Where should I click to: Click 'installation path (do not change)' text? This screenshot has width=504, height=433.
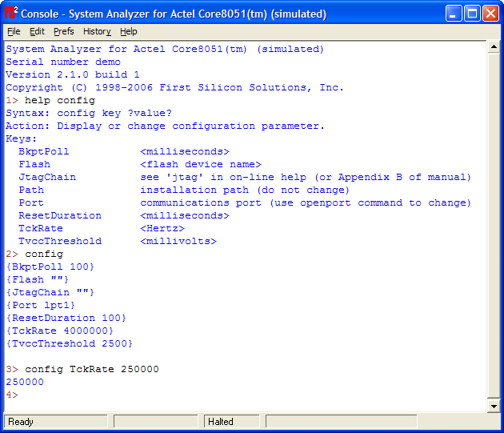pos(245,190)
